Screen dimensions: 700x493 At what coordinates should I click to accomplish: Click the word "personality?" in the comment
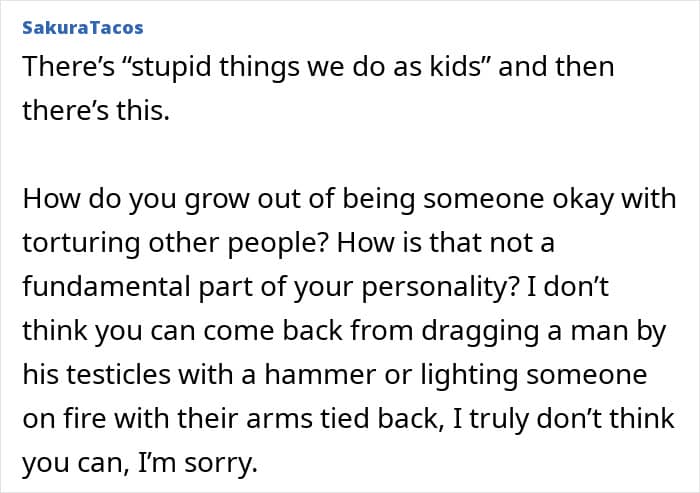point(440,287)
